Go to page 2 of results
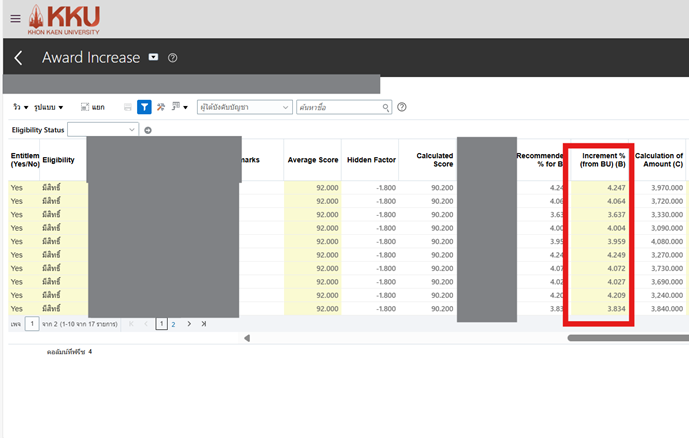Image resolution: width=689 pixels, height=438 pixels. pos(173,324)
